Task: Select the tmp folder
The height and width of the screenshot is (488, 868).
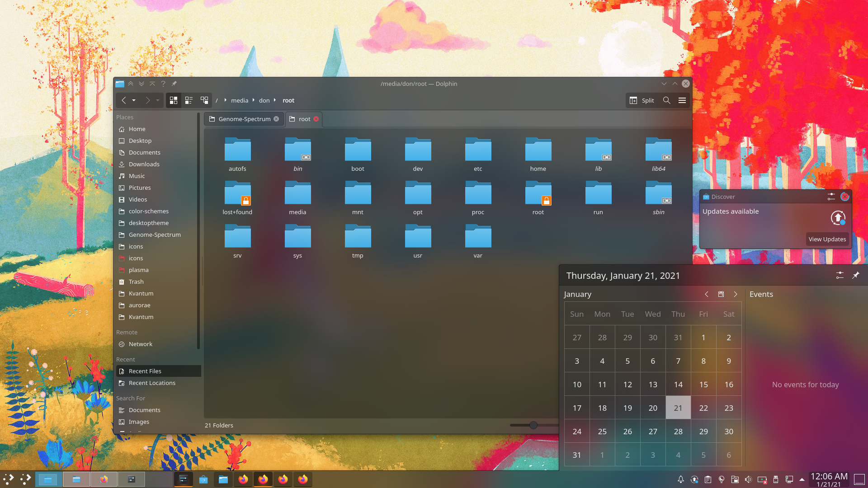Action: [x=358, y=241]
